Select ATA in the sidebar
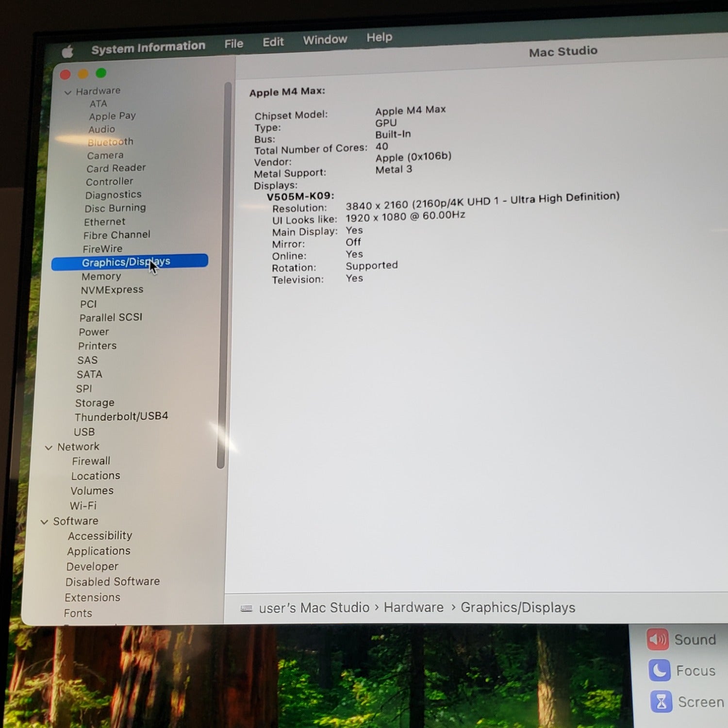Image resolution: width=728 pixels, height=728 pixels. (98, 103)
